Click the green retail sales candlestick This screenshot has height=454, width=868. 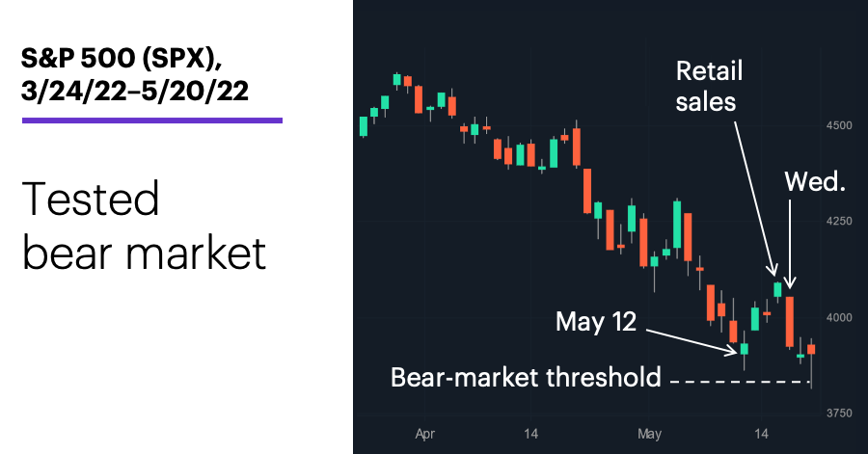click(777, 289)
